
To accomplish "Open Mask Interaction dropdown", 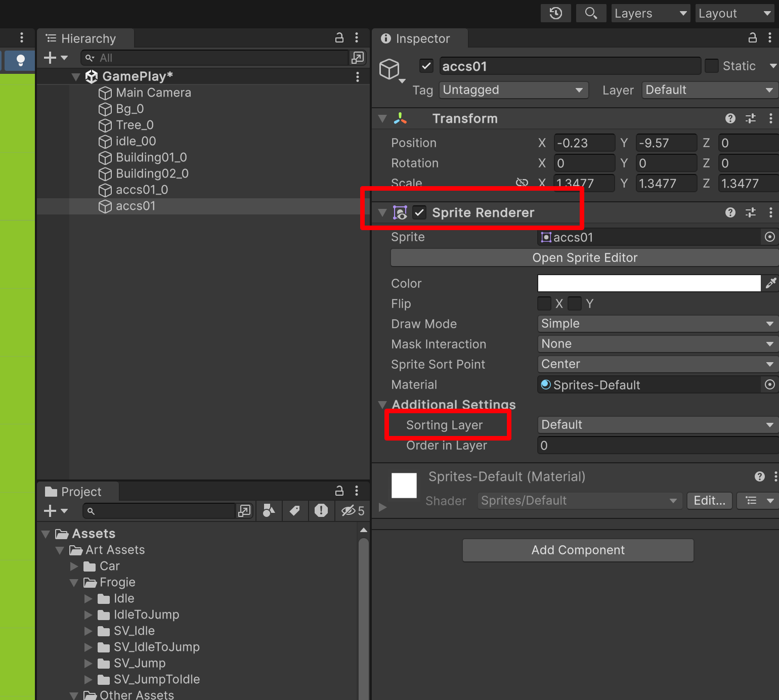I will pos(658,344).
